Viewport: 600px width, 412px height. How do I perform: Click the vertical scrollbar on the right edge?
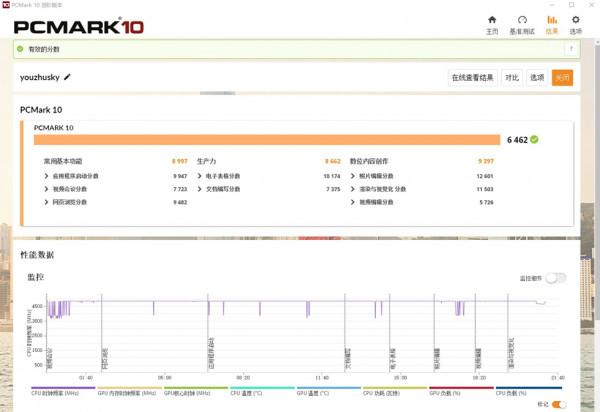(598, 180)
